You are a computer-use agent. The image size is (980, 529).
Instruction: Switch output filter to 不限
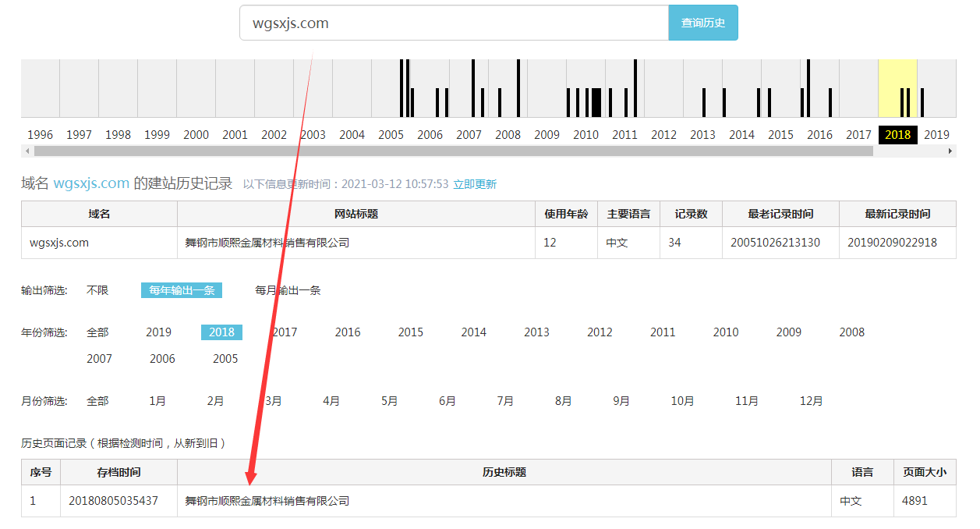(97, 289)
